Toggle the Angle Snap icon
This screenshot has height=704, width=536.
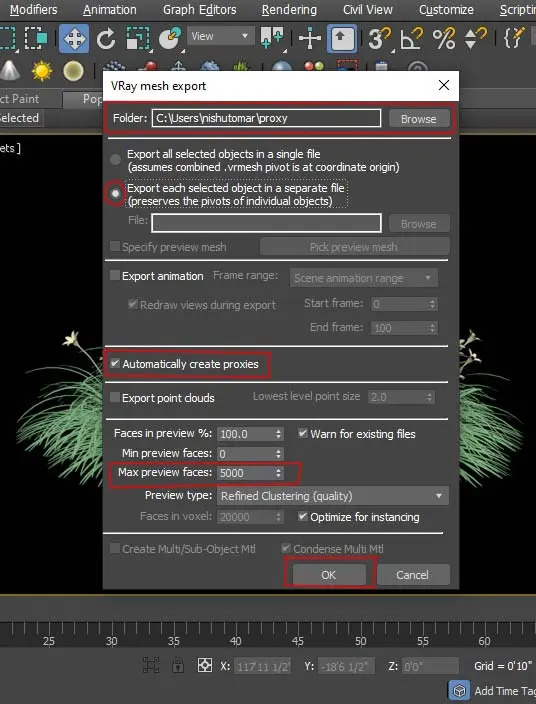pyautogui.click(x=412, y=39)
